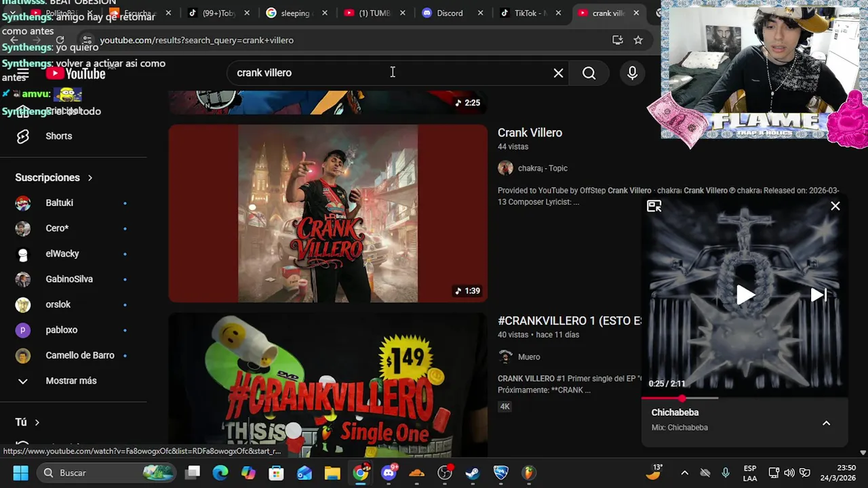Click the Chichabeba miniplayer title
This screenshot has height=488, width=868.
[x=675, y=412]
